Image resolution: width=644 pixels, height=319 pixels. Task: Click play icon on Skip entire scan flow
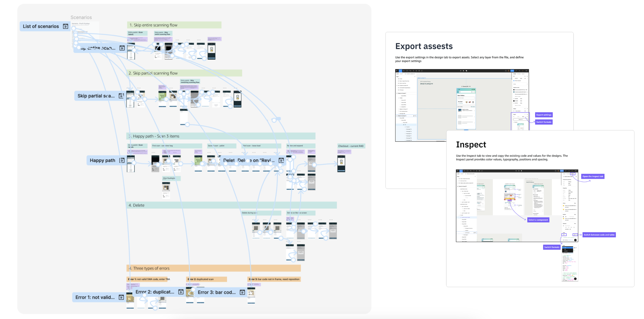click(122, 48)
